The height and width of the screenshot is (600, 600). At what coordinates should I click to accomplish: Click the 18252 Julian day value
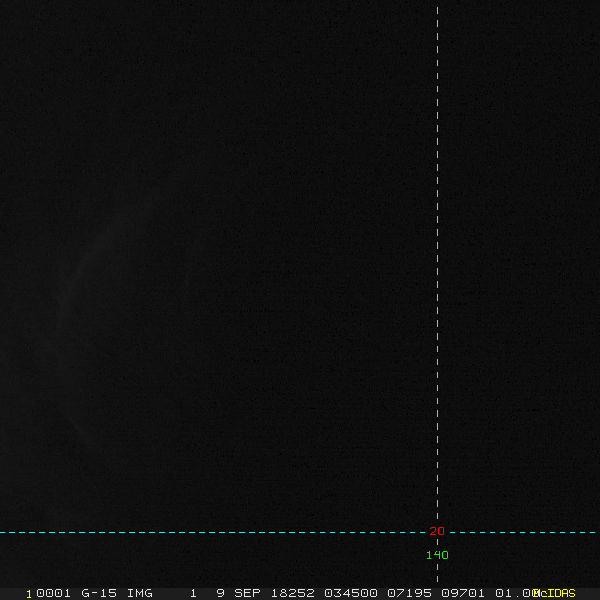coord(293,593)
